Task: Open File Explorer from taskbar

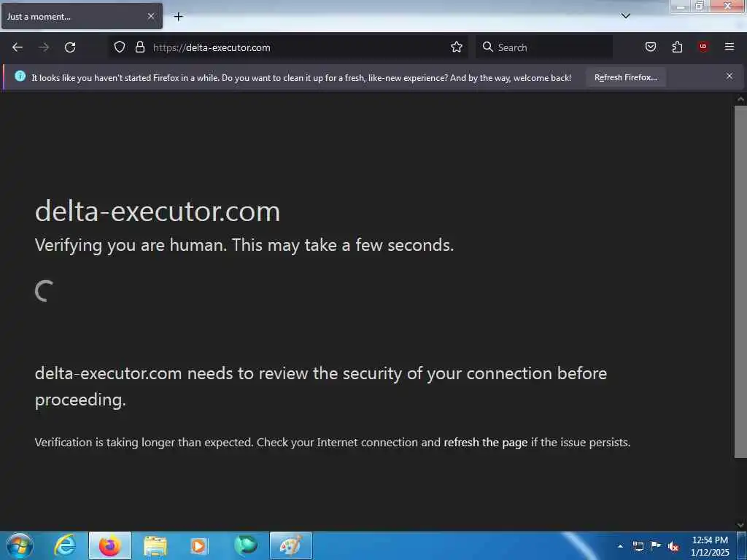Action: coord(155,545)
